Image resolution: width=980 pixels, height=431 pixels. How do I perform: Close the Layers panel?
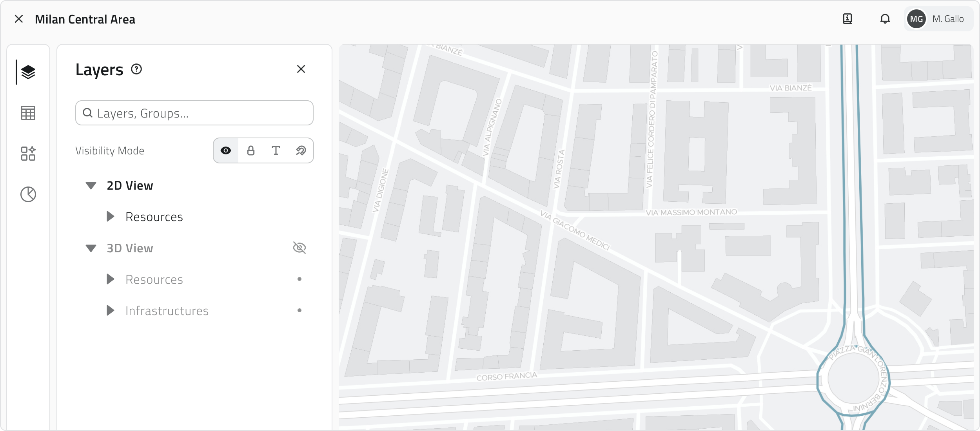tap(301, 69)
